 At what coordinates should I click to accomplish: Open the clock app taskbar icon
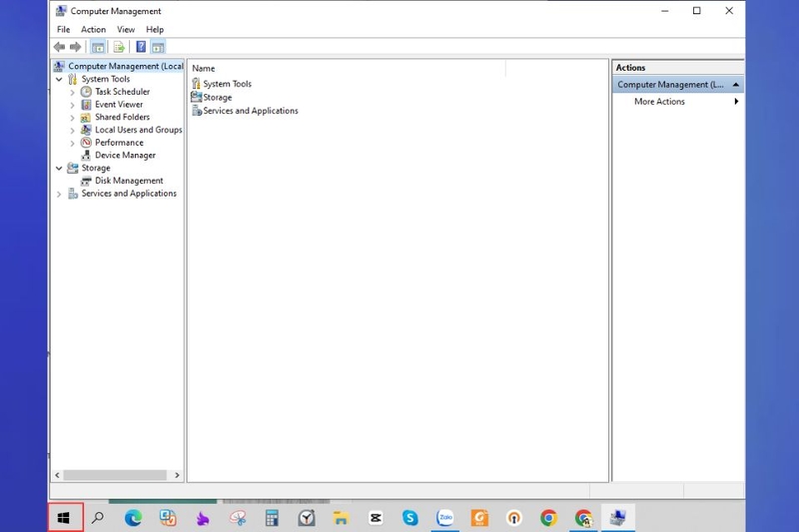tap(307, 518)
